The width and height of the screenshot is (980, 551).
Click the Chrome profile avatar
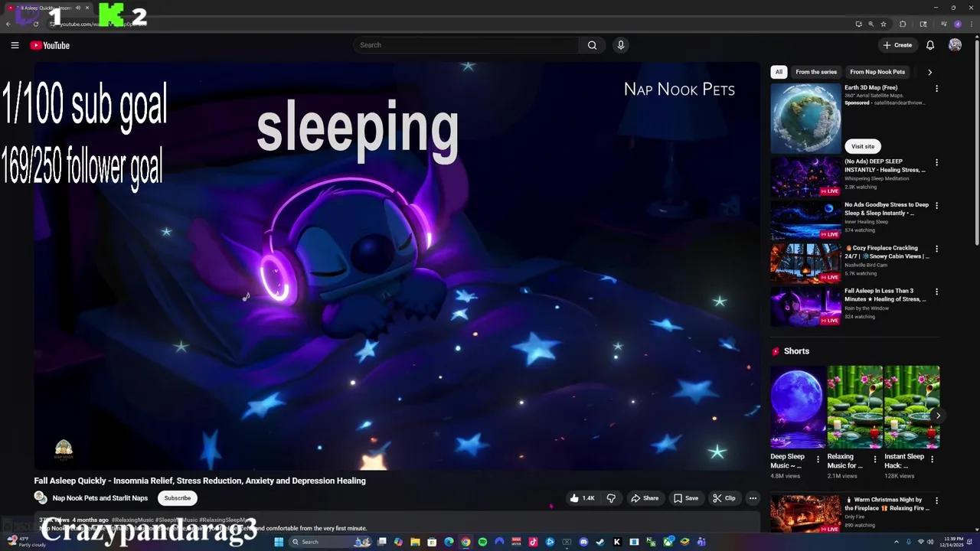click(958, 24)
